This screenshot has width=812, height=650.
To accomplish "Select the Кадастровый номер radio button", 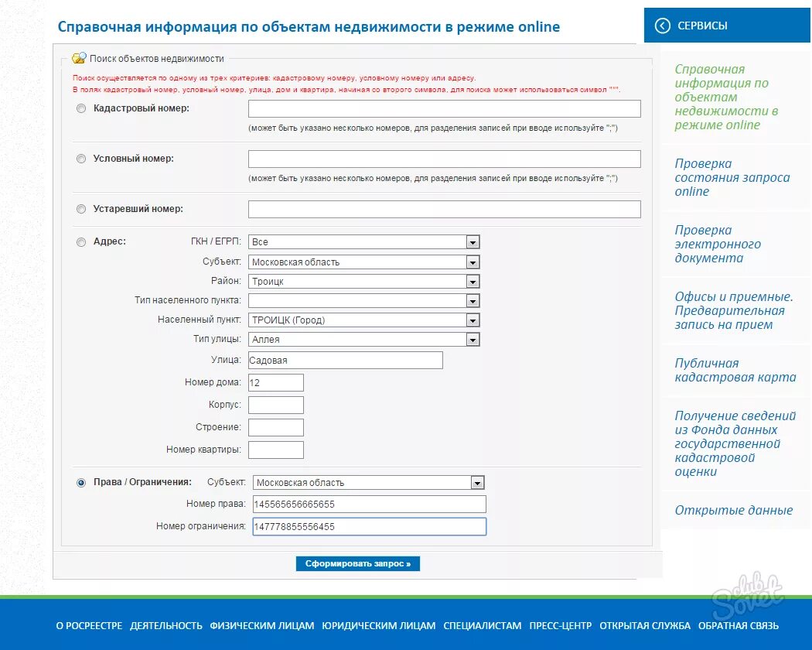I will point(80,108).
